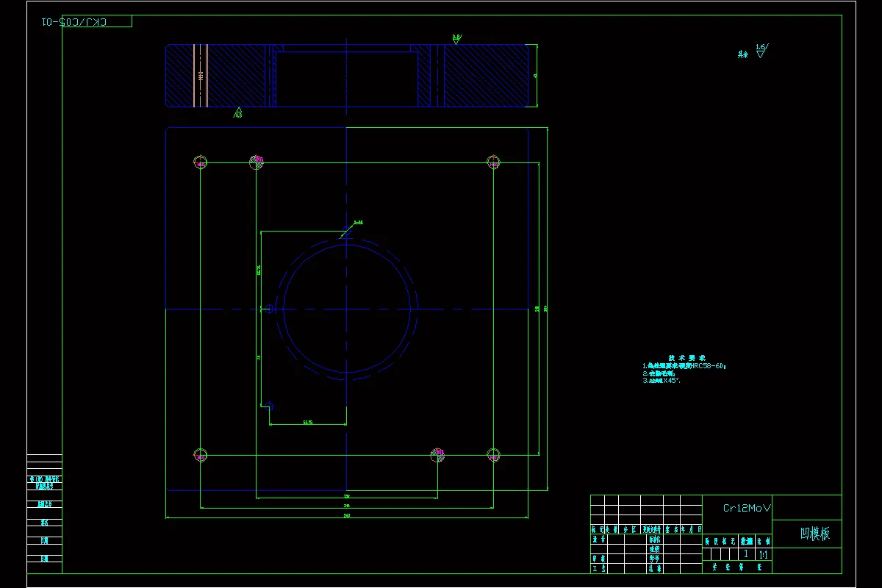Click the 凹模板 part name in title block
882x588 pixels.
coord(815,534)
